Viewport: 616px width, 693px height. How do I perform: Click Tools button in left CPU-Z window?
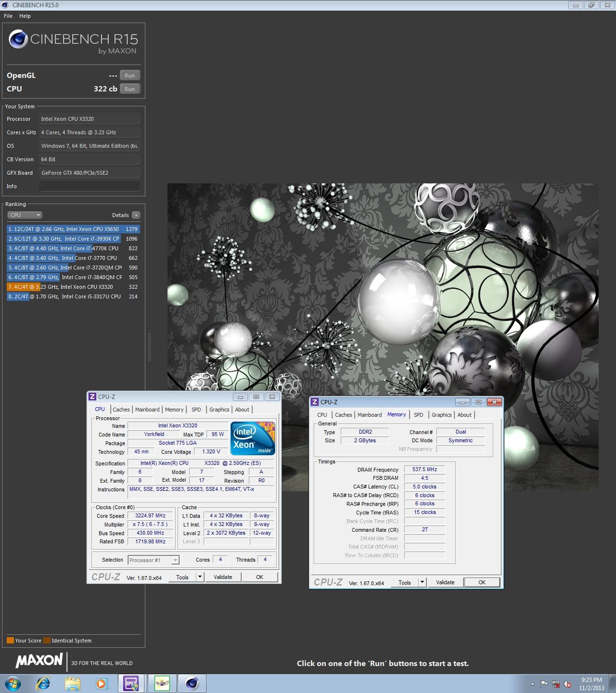(x=182, y=577)
